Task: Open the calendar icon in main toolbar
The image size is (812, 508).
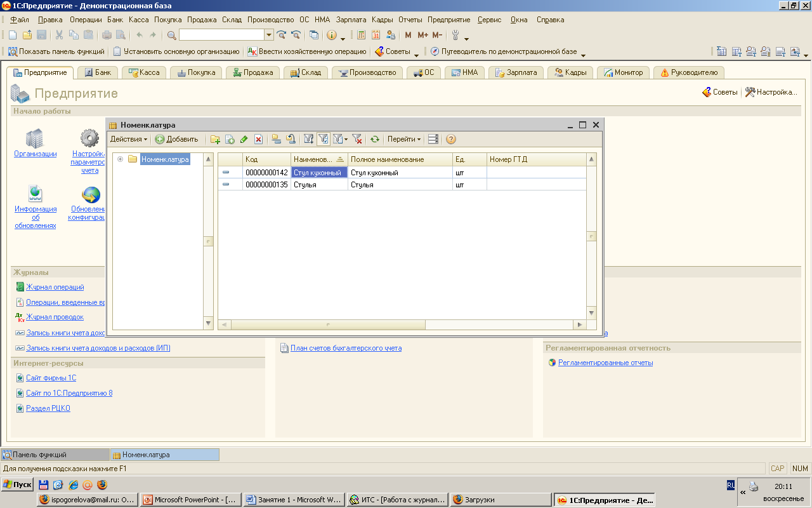Action: 376,35
